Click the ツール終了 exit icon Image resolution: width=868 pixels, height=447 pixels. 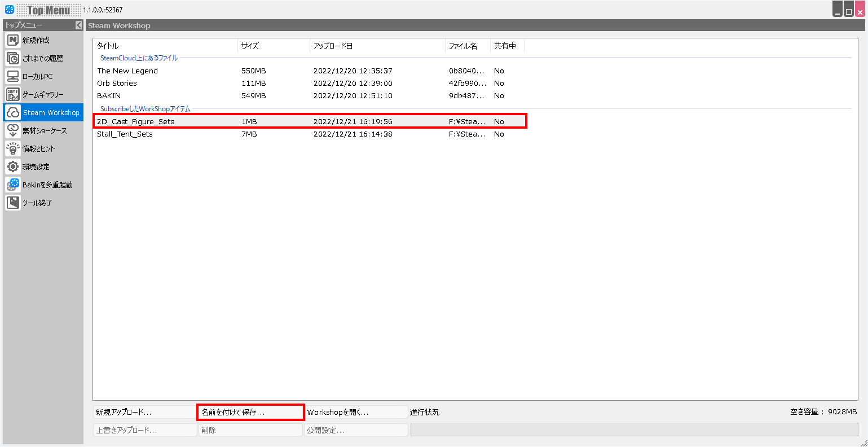point(13,203)
